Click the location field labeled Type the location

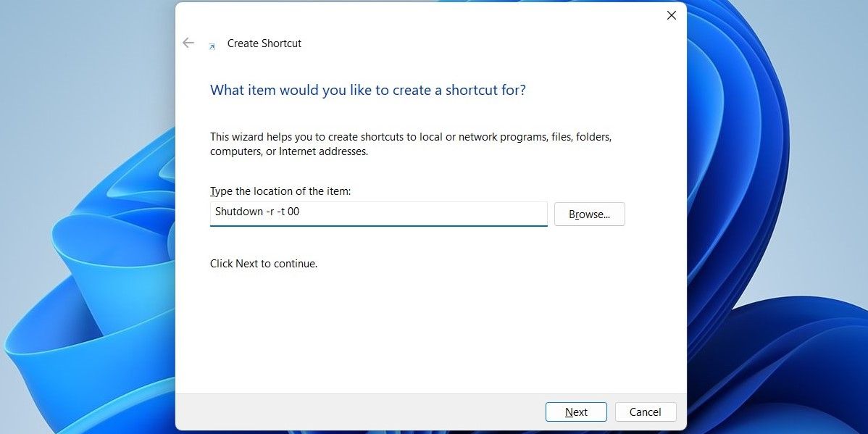pos(377,212)
